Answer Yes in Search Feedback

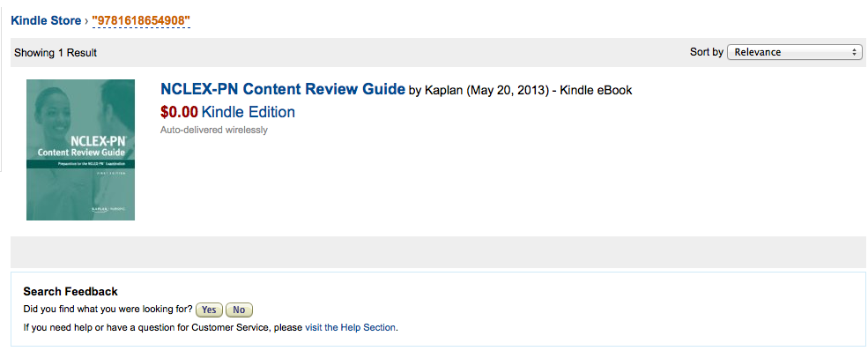coord(209,310)
